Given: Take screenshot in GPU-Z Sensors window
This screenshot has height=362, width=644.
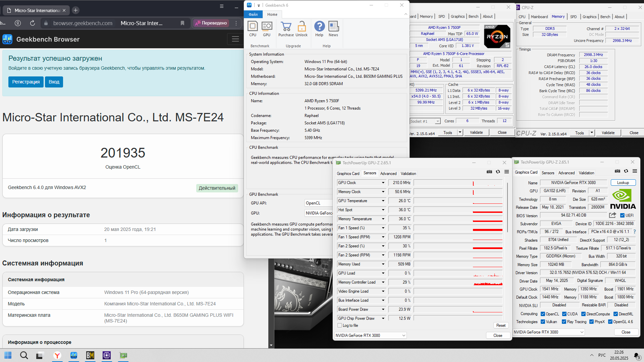Looking at the screenshot, I should [489, 172].
